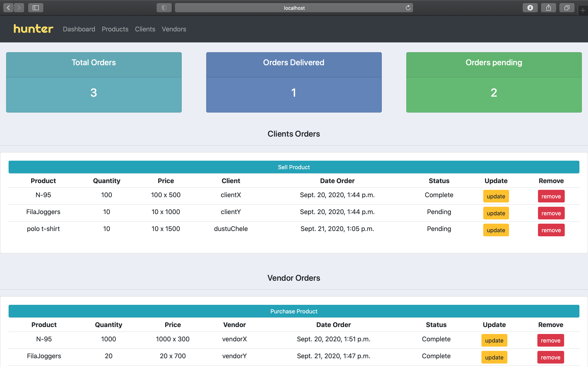Toggle the browser sidebar
588x367 pixels.
(x=36, y=8)
